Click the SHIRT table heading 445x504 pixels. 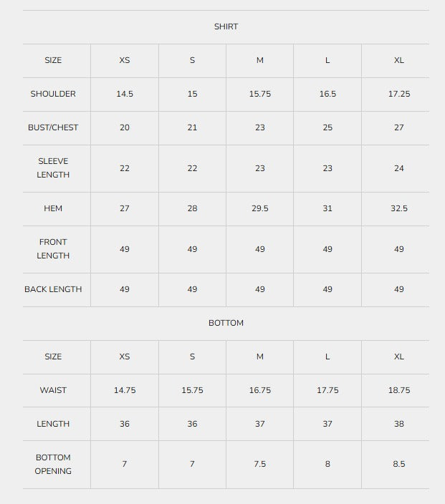click(226, 26)
